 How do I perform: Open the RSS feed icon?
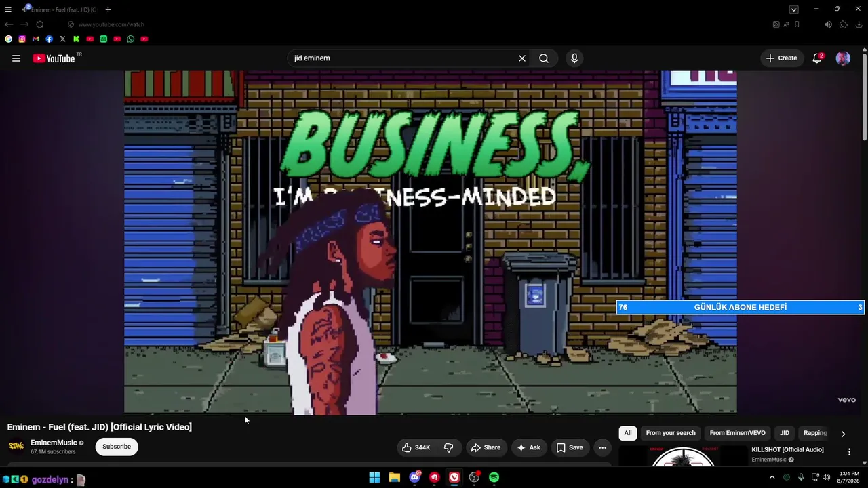point(776,24)
